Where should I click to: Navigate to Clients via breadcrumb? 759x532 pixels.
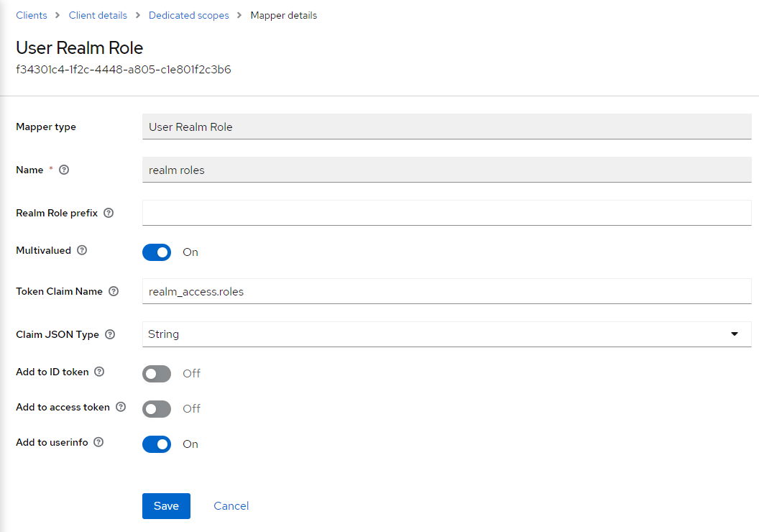(32, 15)
